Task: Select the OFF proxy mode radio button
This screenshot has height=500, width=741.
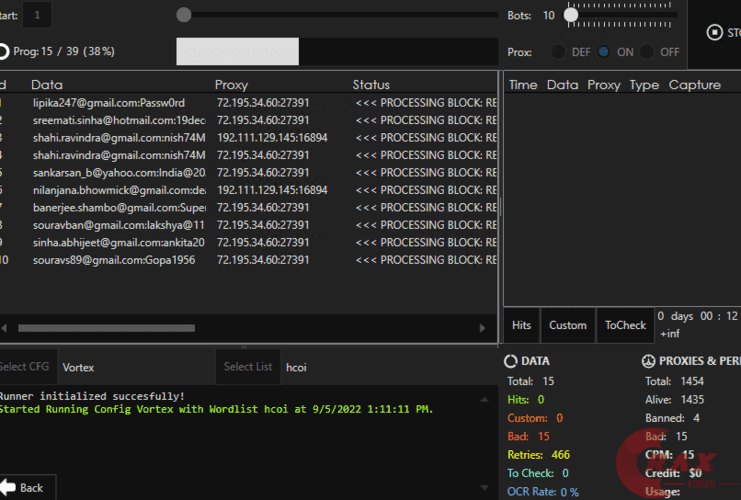Action: [x=647, y=52]
